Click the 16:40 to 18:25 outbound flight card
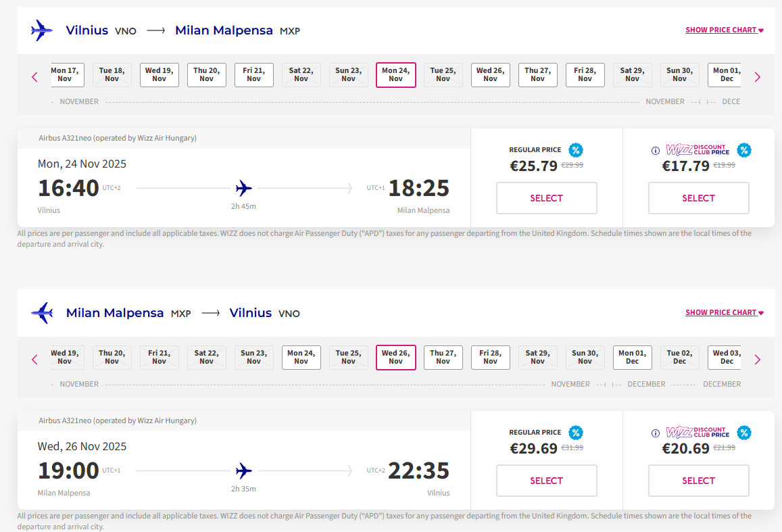Image resolution: width=782 pixels, height=532 pixels. point(243,188)
